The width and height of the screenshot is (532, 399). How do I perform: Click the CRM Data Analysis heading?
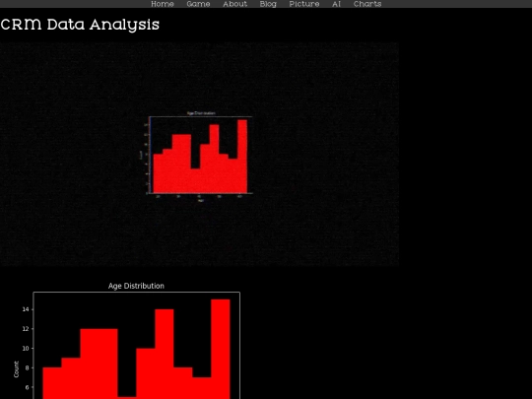tap(80, 25)
